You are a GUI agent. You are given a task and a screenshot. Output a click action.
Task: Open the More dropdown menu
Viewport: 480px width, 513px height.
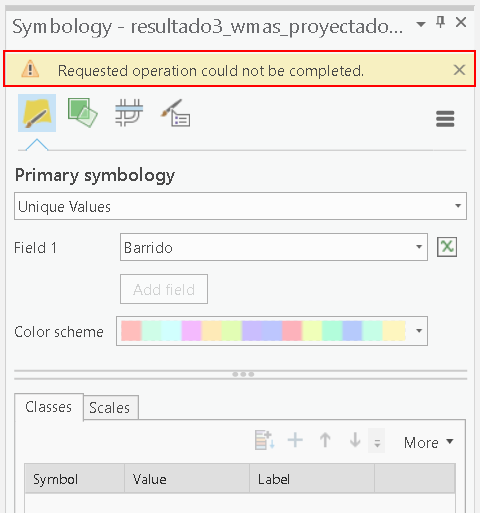point(429,443)
